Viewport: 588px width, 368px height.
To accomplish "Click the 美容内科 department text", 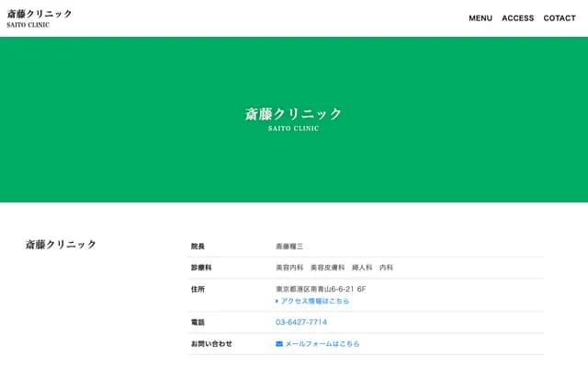I will tap(289, 268).
